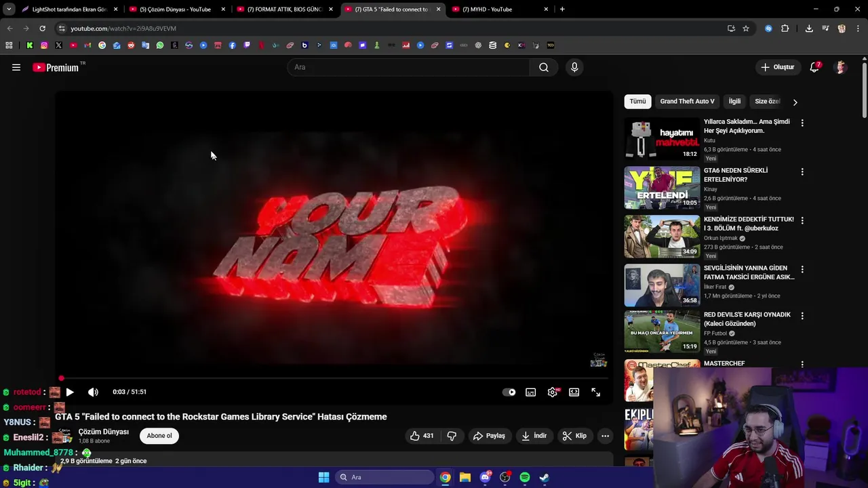Open options for SEVGİLİSİNİN YANINA GİDEN video
Screen dimensions: 868x488
(x=802, y=269)
